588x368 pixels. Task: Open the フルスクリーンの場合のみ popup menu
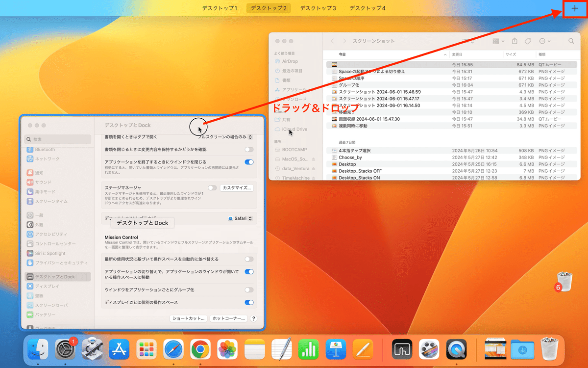225,137
